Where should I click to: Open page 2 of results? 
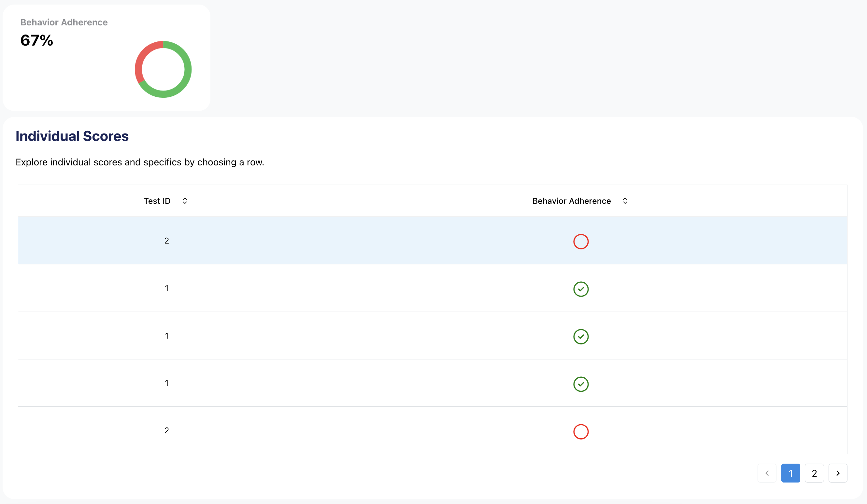pyautogui.click(x=814, y=473)
